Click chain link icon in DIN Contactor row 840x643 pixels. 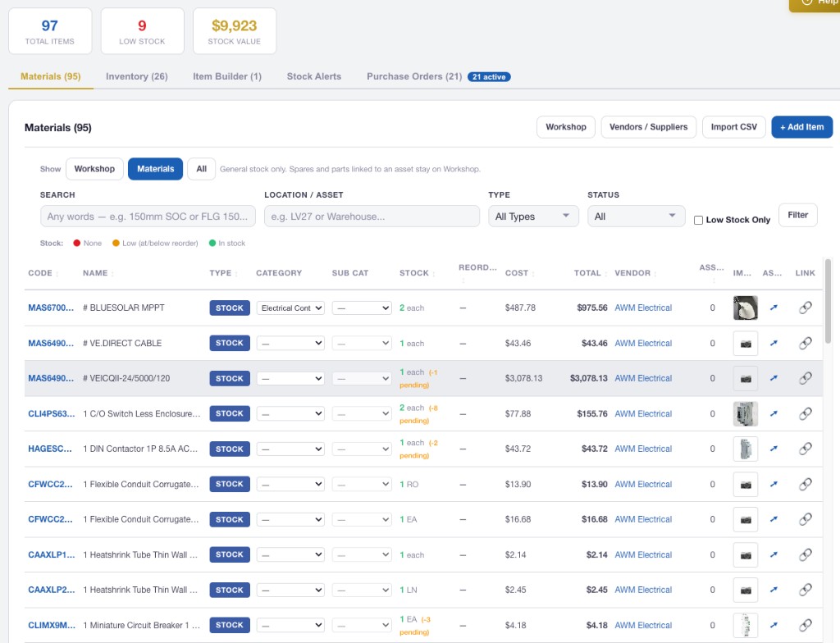point(806,449)
